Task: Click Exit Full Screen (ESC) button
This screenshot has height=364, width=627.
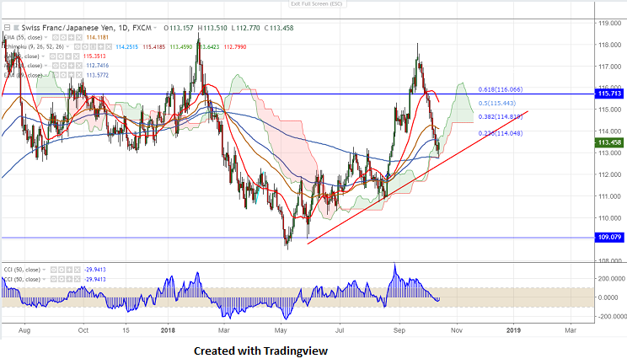Action: (315, 3)
